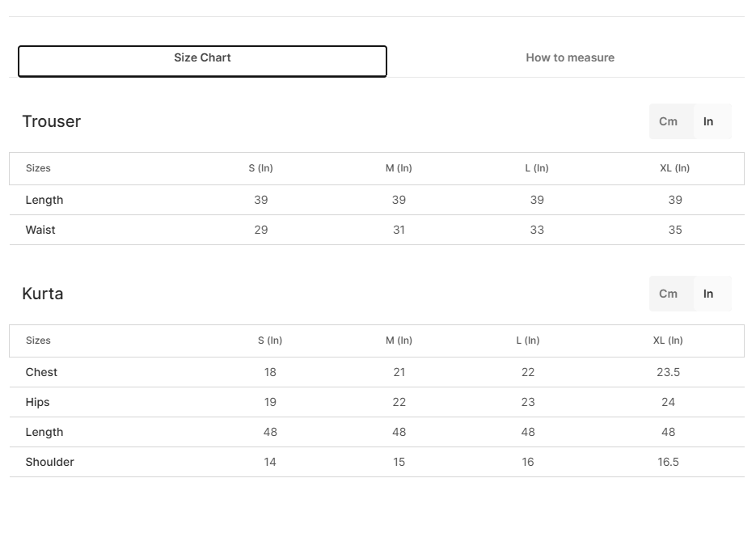Click the Trouser S (In) column header
Image resolution: width=756 pixels, height=550 pixels.
point(261,168)
